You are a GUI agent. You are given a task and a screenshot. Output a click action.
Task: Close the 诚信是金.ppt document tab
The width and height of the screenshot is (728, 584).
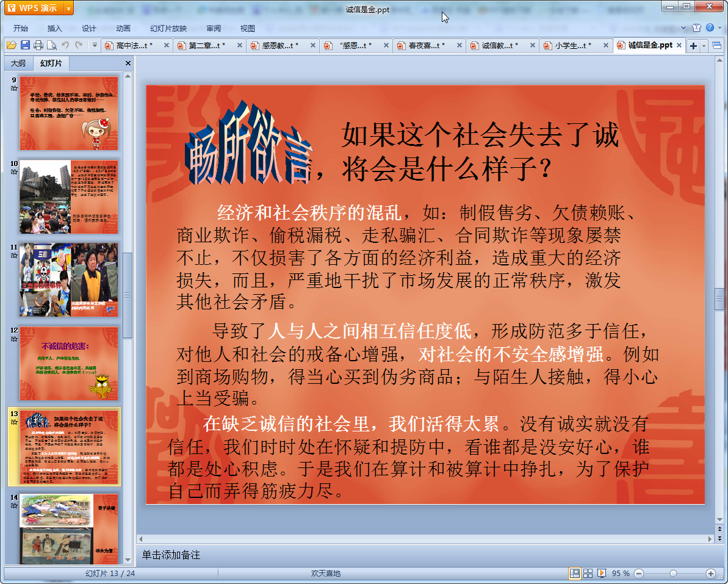point(679,46)
